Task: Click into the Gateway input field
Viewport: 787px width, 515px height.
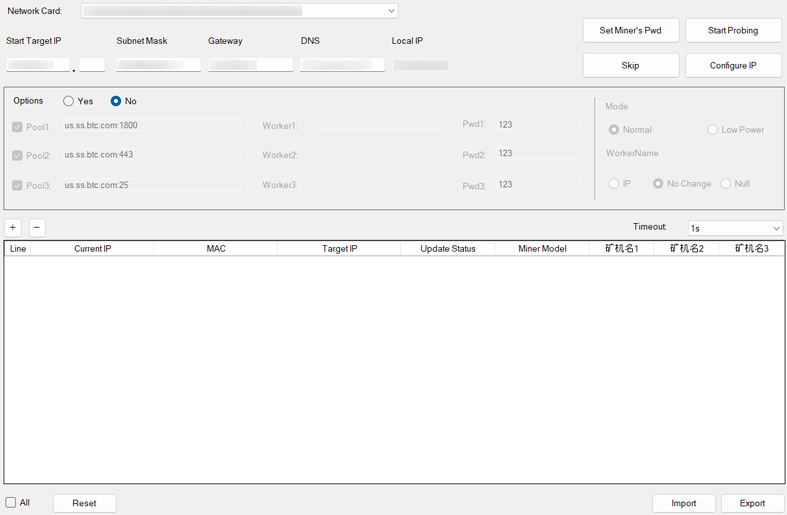Action: (x=250, y=65)
